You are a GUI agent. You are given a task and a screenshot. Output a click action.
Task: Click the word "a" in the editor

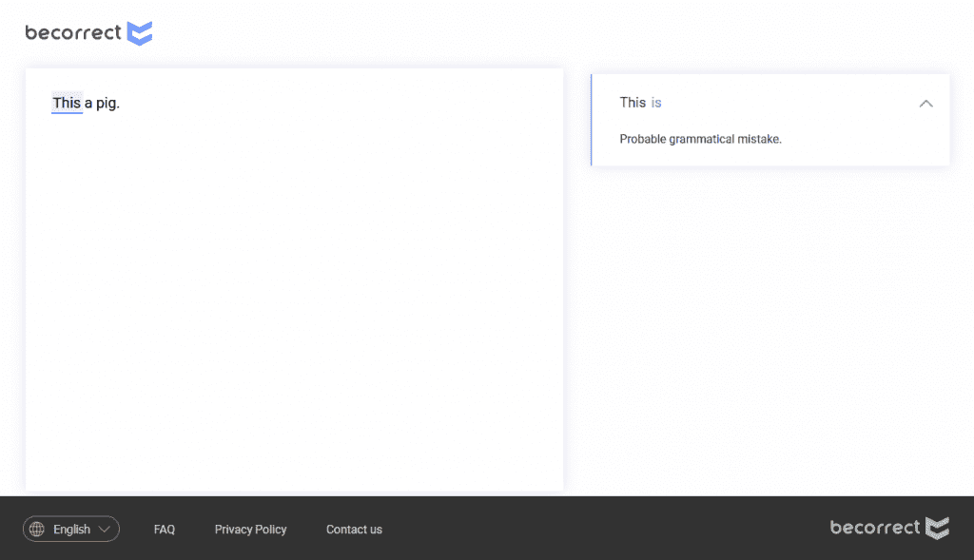pos(88,103)
